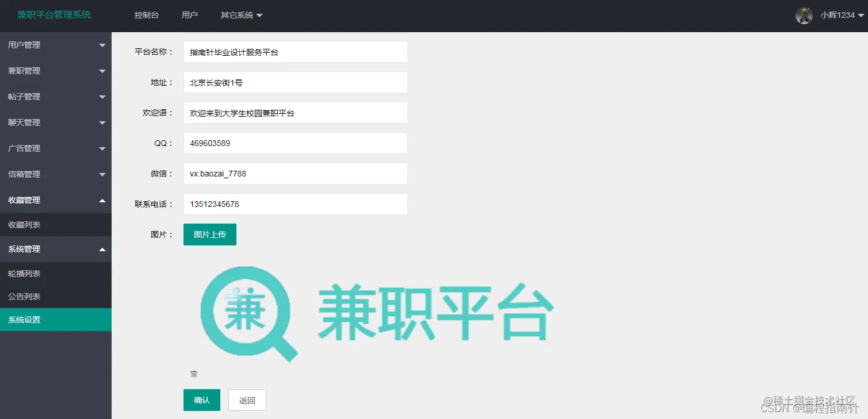Open the 其它系统 dropdown menu
The image size is (868, 419).
pyautogui.click(x=242, y=16)
